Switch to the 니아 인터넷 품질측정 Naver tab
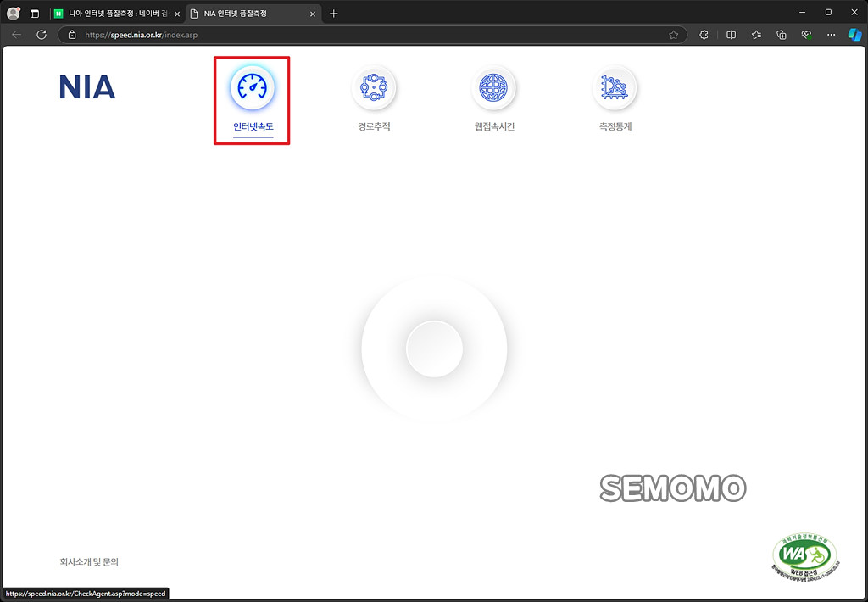Image resolution: width=868 pixels, height=602 pixels. click(117, 14)
